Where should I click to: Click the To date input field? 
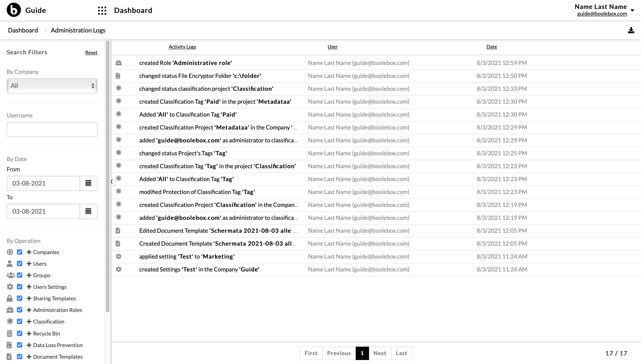click(43, 211)
